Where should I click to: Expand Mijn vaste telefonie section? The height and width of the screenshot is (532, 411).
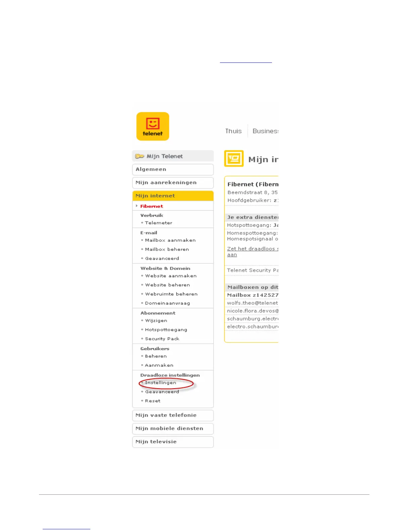tap(173, 415)
